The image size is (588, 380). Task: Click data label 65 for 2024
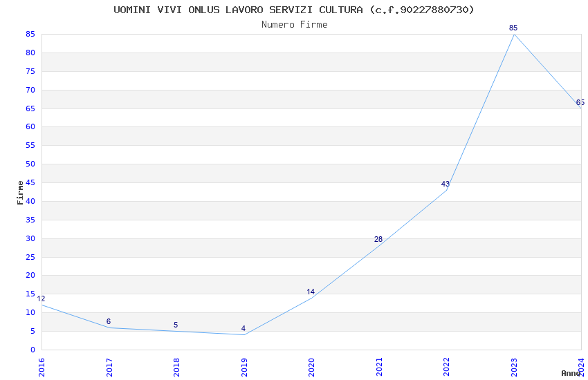click(580, 102)
